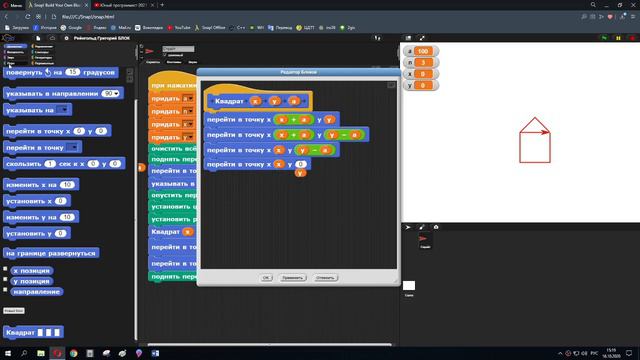Select the Motion blocks category
This screenshot has height=360, width=640.
click(x=16, y=47)
